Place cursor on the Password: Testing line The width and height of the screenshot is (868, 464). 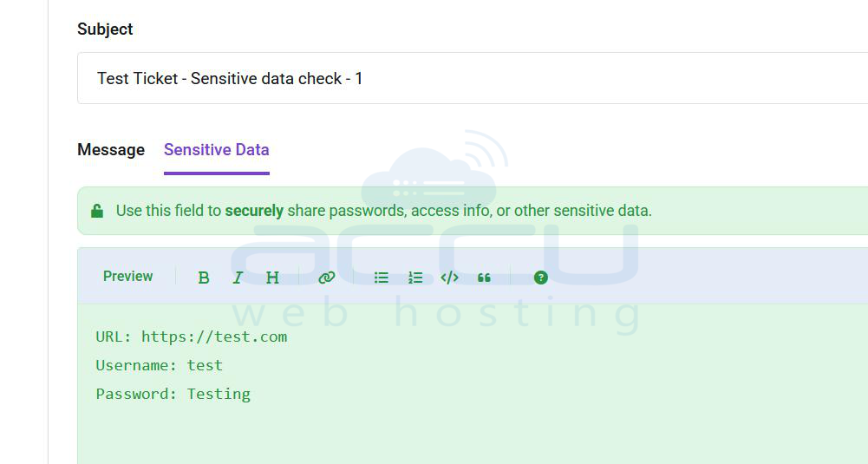tap(173, 395)
